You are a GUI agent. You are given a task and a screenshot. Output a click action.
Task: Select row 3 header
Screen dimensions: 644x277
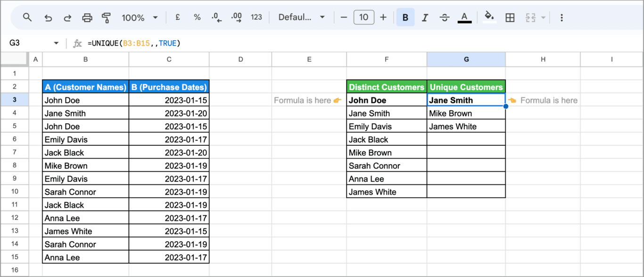point(14,100)
